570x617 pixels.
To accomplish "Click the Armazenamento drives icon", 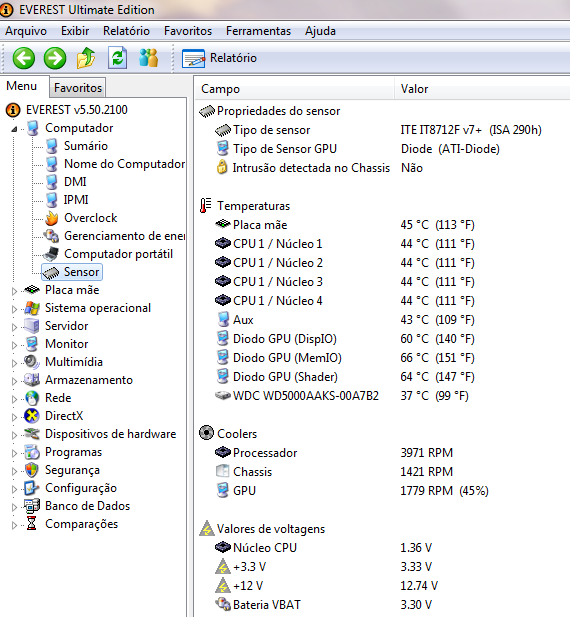I will 32,380.
